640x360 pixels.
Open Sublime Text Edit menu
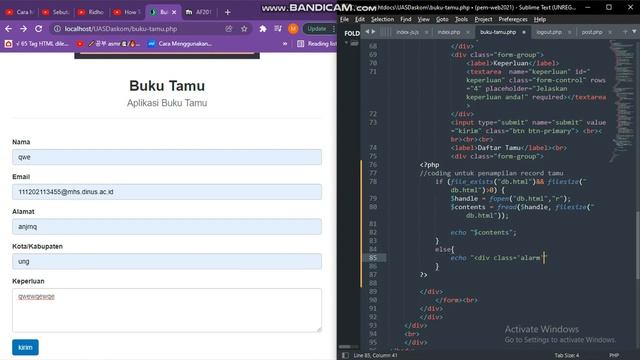click(360, 19)
